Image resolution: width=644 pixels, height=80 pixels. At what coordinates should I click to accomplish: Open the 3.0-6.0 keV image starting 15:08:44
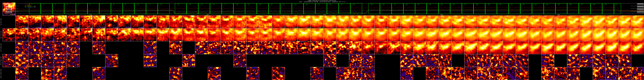60,22
